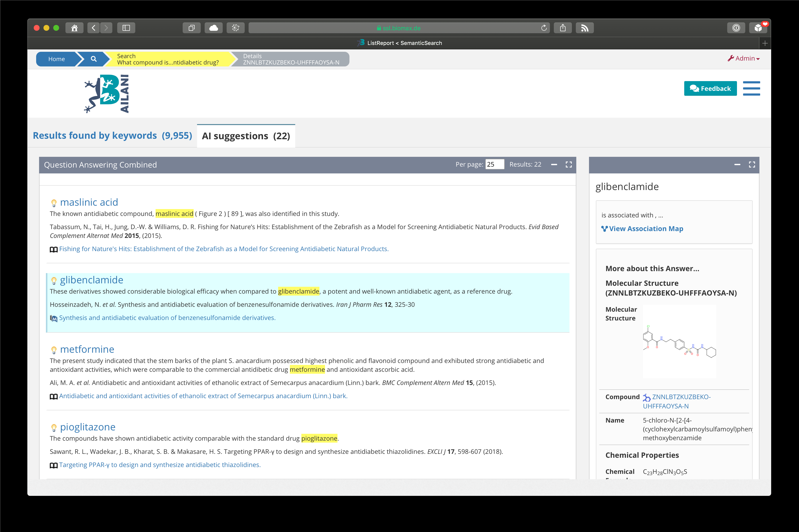The height and width of the screenshot is (532, 799).
Task: Open the pioglitazone result title
Action: [87, 427]
